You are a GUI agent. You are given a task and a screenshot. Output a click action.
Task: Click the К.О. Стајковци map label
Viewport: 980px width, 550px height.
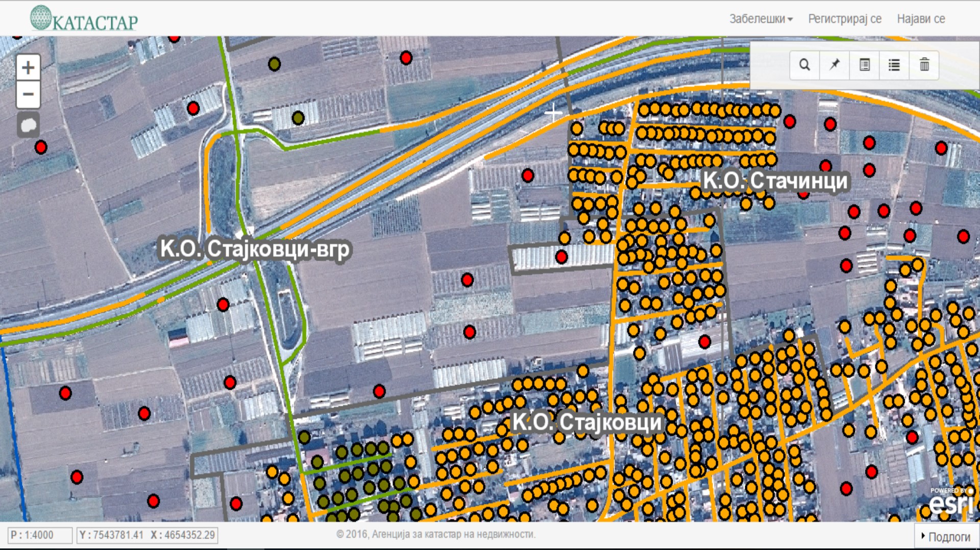coord(587,422)
